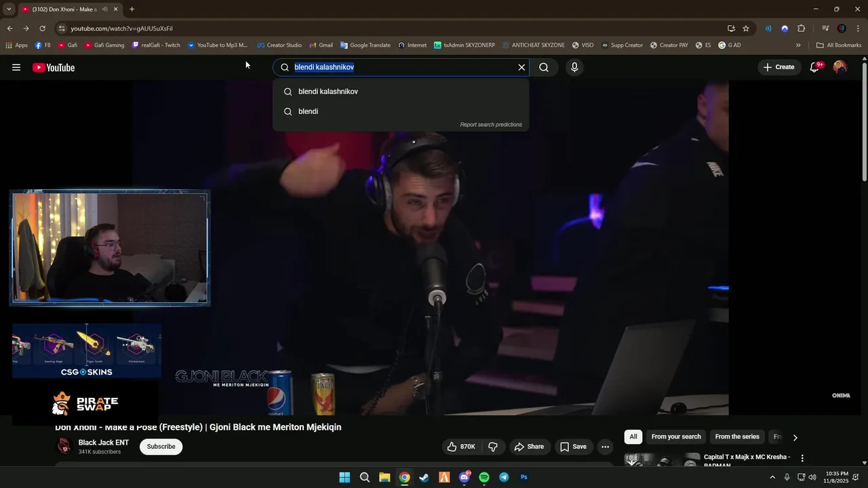This screenshot has width=868, height=488.
Task: Open Google Translate bookmark
Action: 365,45
